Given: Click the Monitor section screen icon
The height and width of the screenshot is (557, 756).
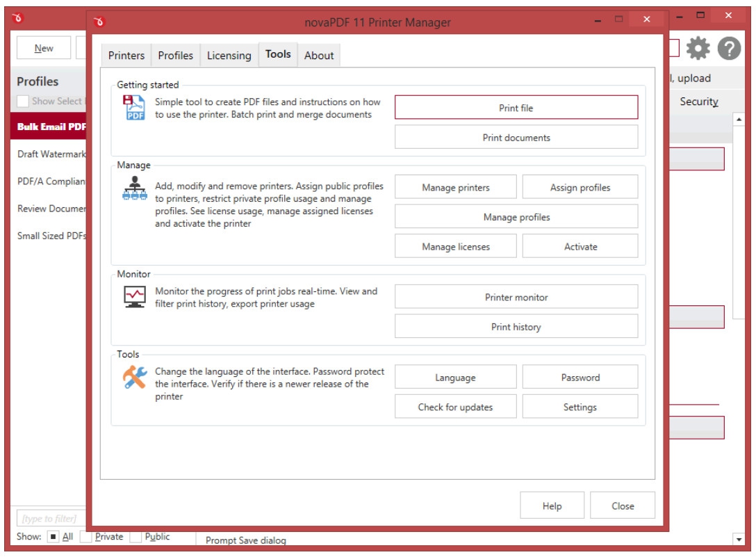Looking at the screenshot, I should coord(135,297).
